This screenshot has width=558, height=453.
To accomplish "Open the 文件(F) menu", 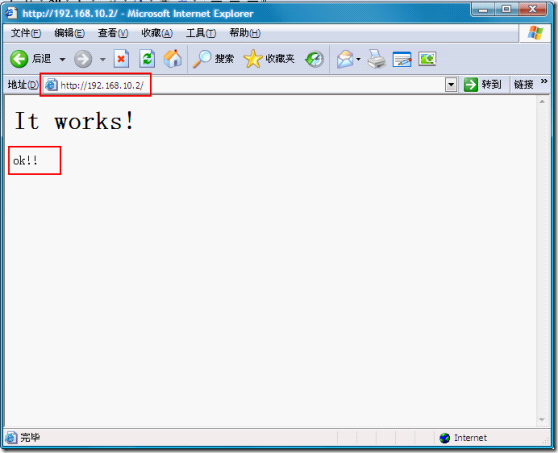I will (26, 33).
